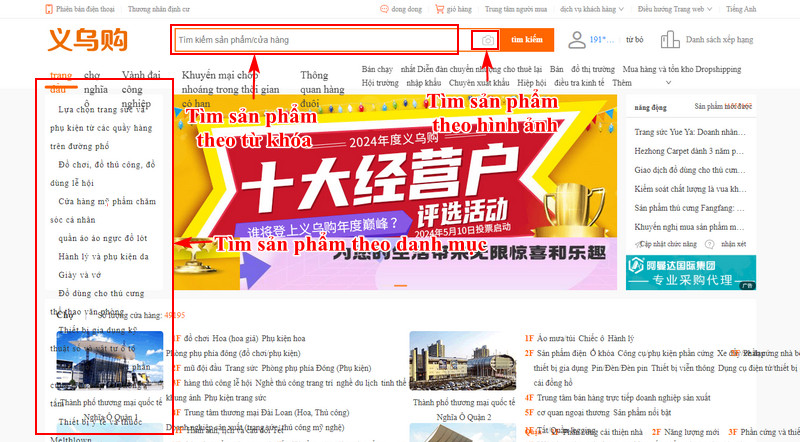Switch to 'năng động' news tab
The width and height of the screenshot is (800, 442).
pos(651,108)
